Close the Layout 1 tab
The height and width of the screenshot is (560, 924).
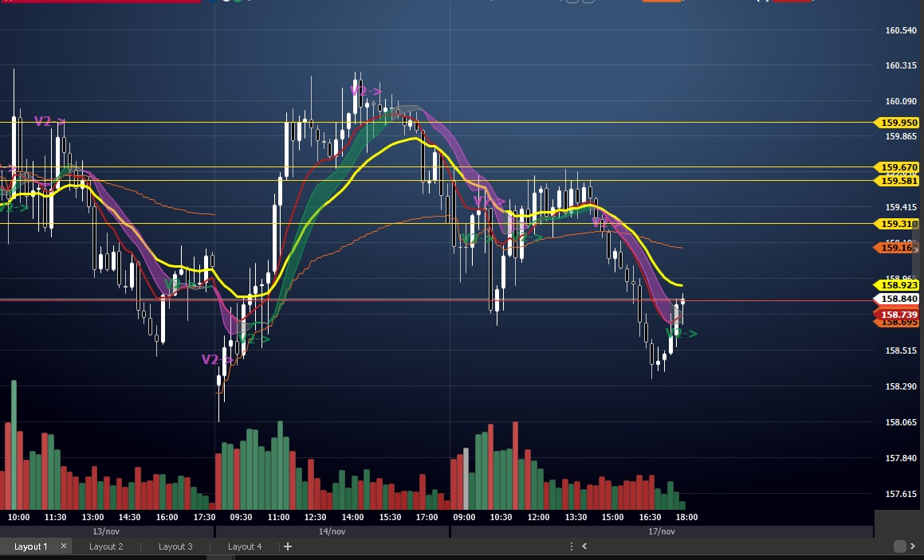(x=64, y=546)
